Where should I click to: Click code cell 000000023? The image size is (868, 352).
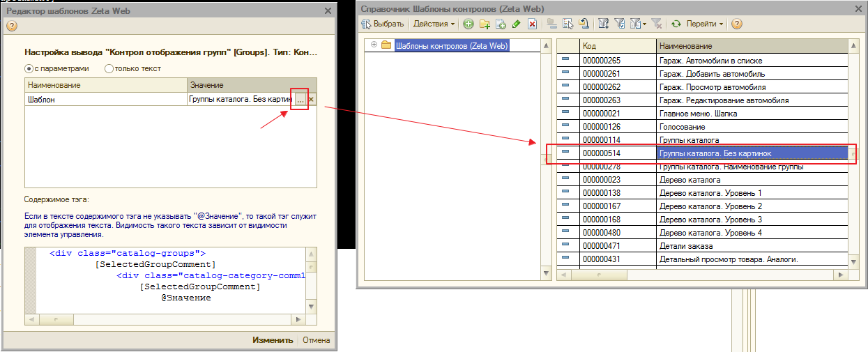618,180
